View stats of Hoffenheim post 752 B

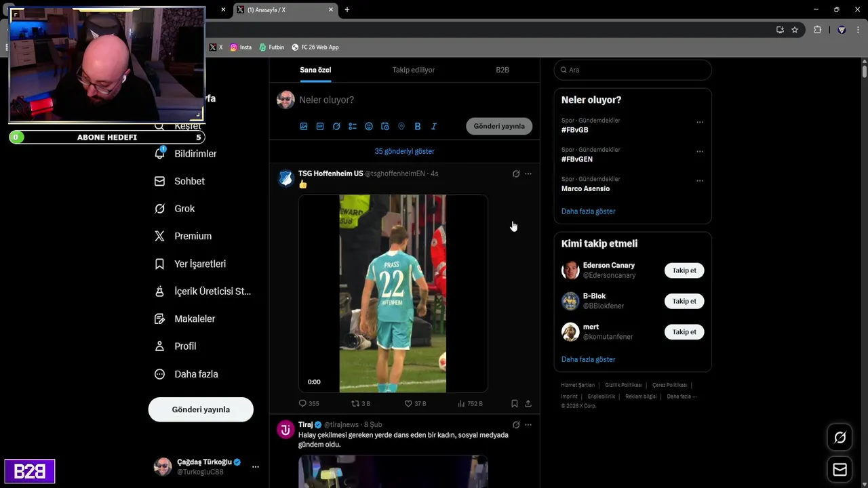pos(470,403)
